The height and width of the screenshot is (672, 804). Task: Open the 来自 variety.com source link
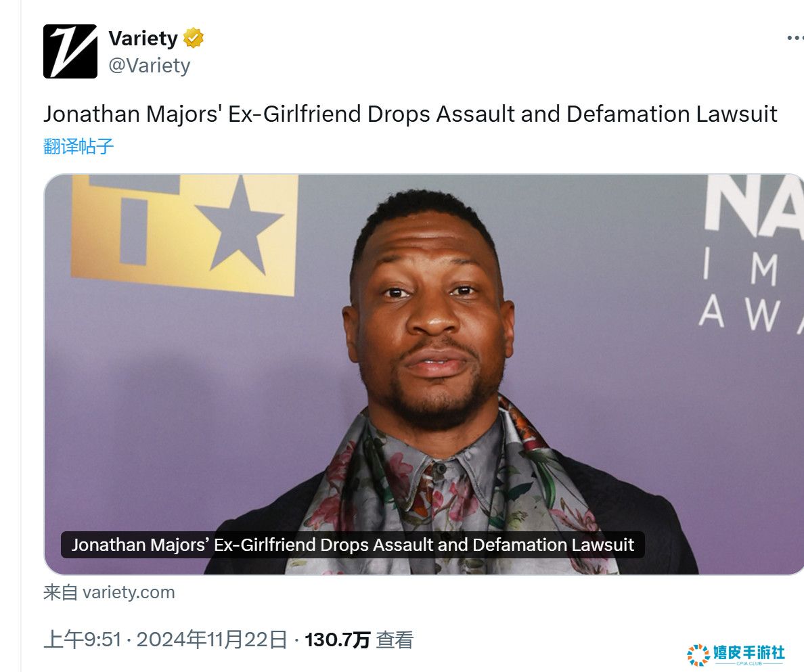point(109,593)
